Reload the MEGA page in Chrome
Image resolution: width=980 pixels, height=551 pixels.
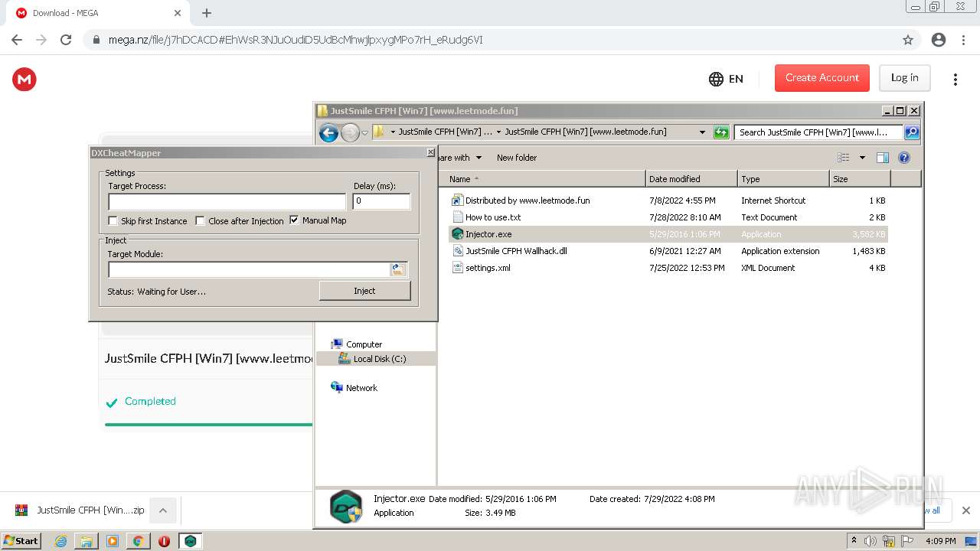(66, 40)
